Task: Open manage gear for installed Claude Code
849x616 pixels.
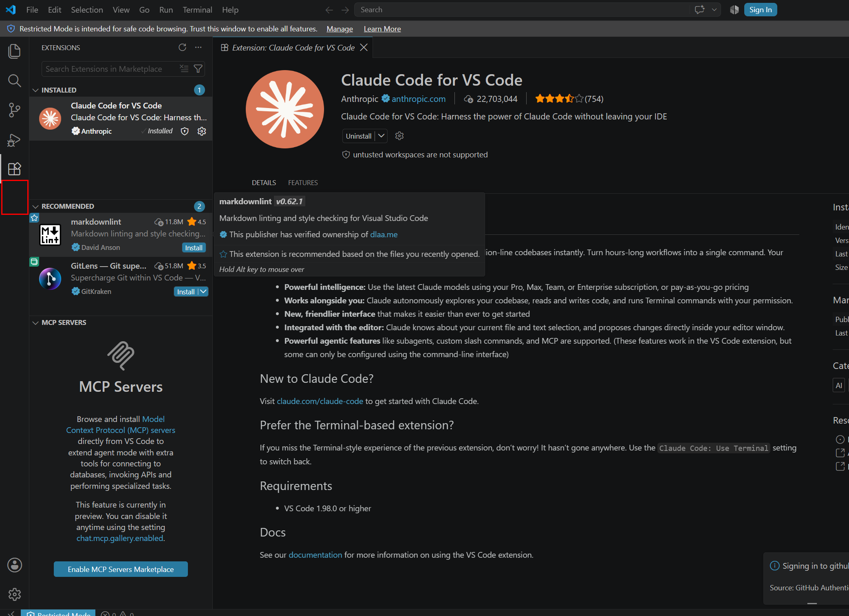Action: click(202, 131)
